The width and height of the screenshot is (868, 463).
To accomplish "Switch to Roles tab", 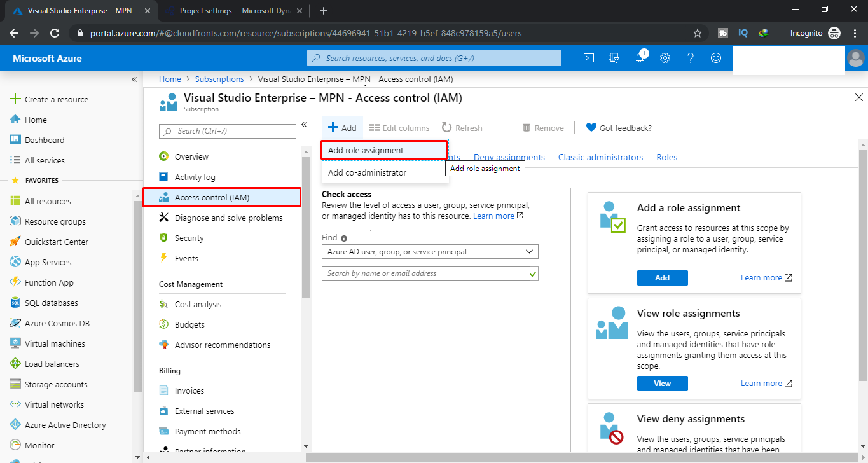I will pyautogui.click(x=667, y=157).
